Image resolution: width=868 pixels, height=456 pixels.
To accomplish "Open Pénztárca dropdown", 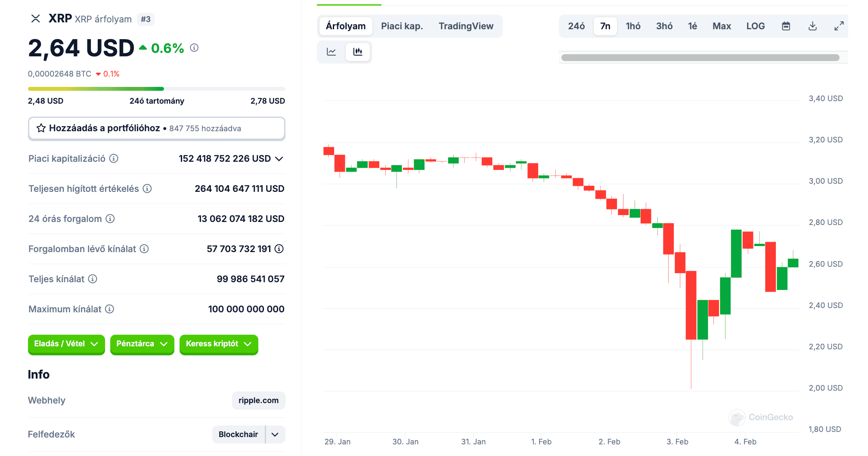I will [x=142, y=344].
